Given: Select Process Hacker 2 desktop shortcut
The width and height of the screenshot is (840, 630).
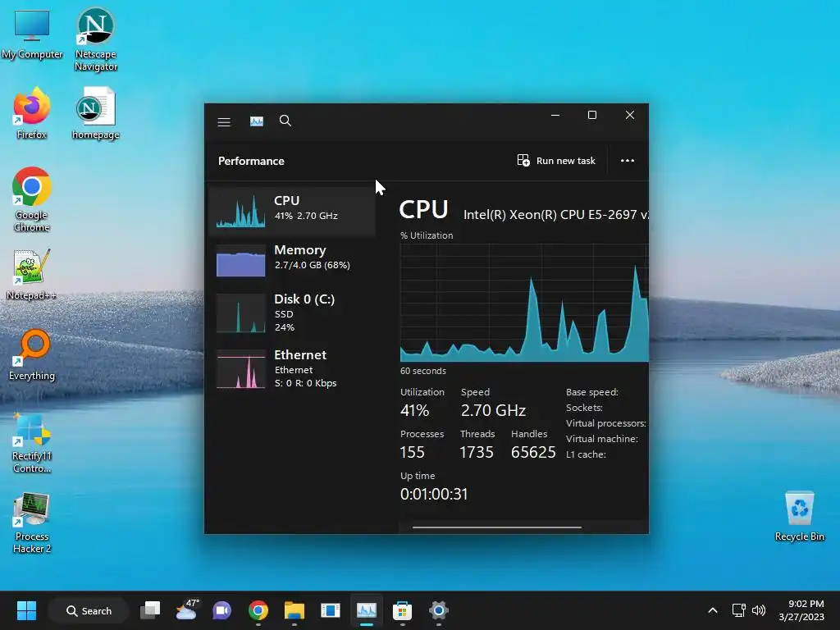Looking at the screenshot, I should click(x=32, y=523).
